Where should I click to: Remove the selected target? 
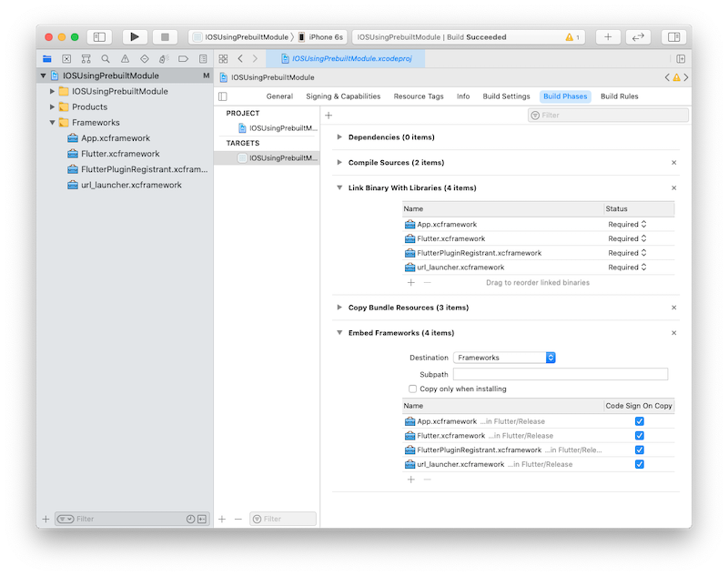238,519
